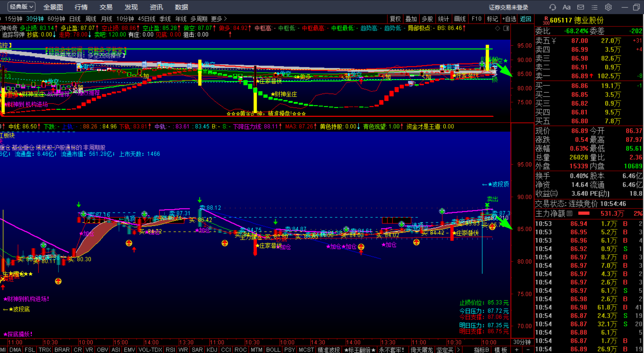Click the 复权 toolbar button
This screenshot has height=353, width=644.
tap(395, 19)
